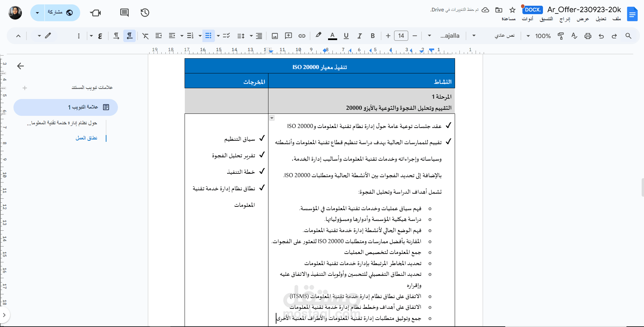Image resolution: width=644 pixels, height=327 pixels.
Task: Open the Google Docs home icon
Action: pyautogui.click(x=632, y=14)
